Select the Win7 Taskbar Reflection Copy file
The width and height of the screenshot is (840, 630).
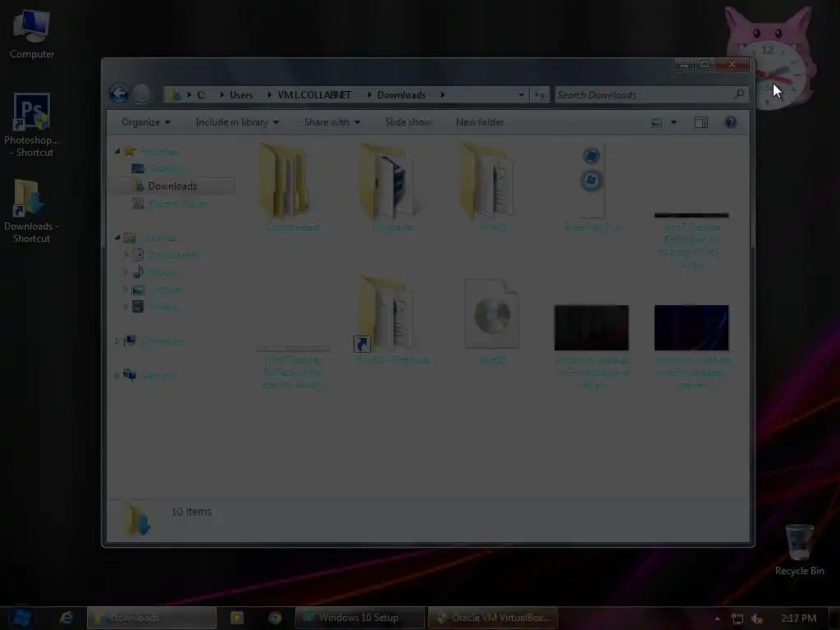(692, 240)
